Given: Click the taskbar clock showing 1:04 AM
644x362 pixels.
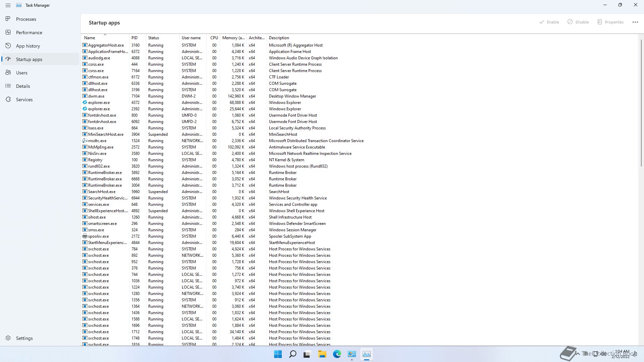Looking at the screenshot, I should 621,354.
